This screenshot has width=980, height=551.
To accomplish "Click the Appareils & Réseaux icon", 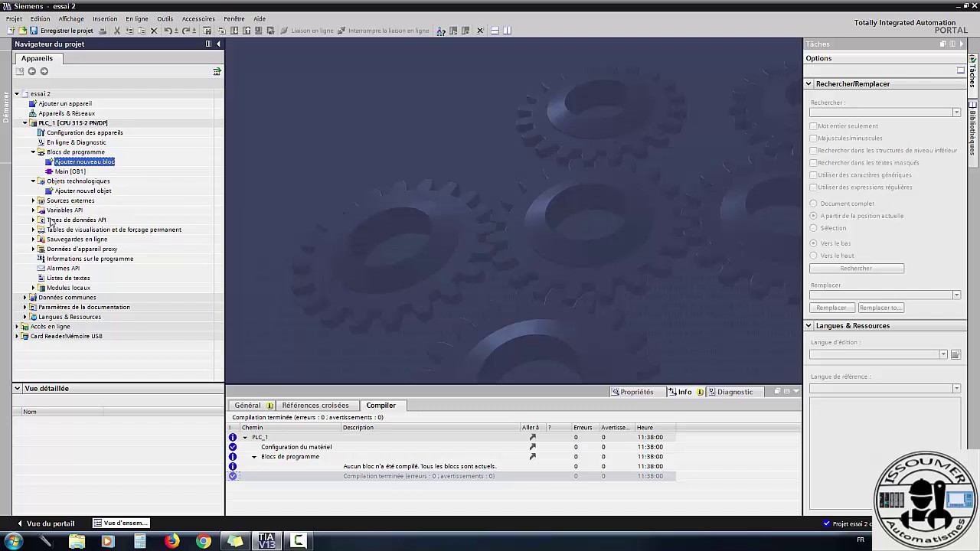I will click(x=33, y=113).
